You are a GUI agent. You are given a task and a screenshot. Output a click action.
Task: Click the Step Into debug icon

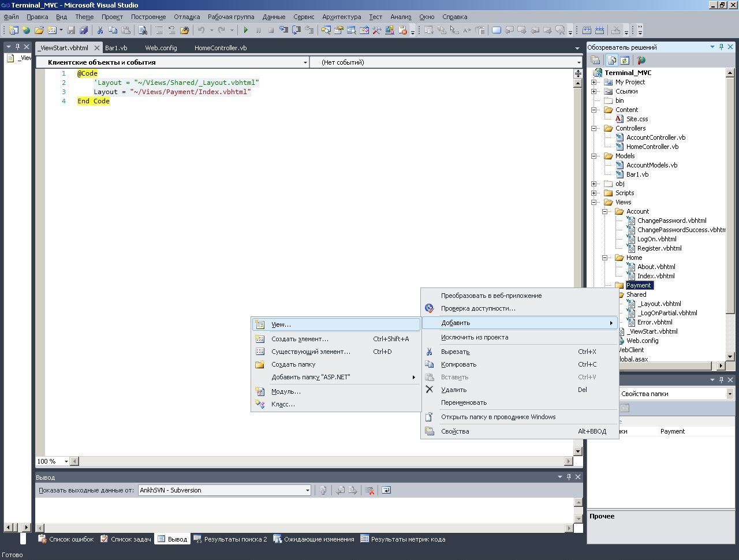[x=283, y=30]
